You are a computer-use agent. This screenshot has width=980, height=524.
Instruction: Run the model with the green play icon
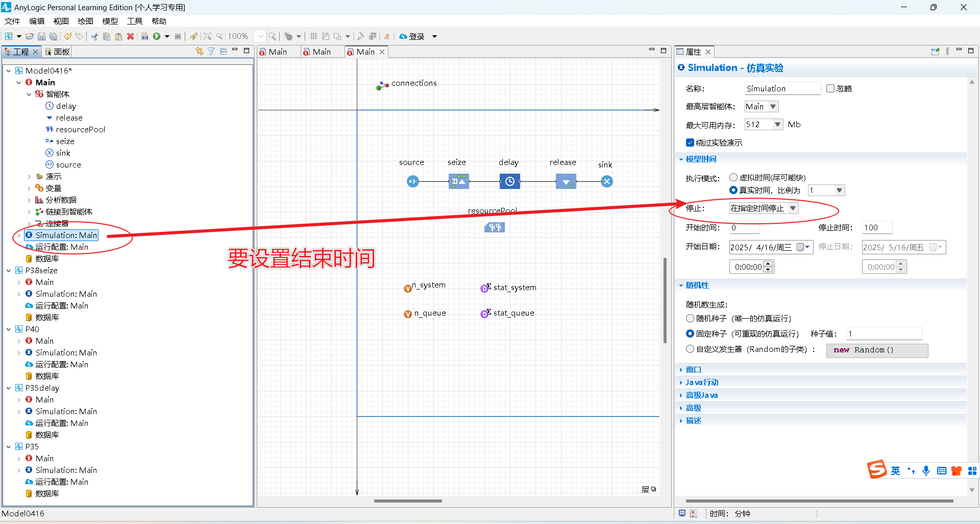point(157,36)
